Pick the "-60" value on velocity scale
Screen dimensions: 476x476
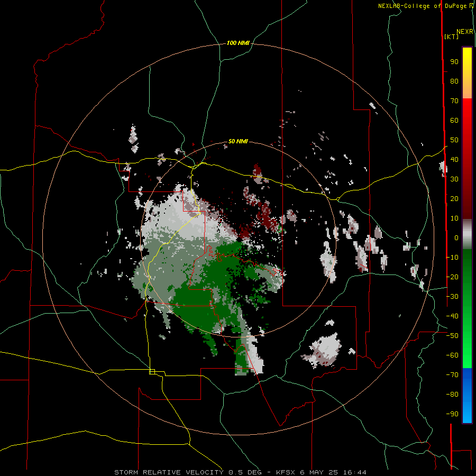pyautogui.click(x=452, y=355)
